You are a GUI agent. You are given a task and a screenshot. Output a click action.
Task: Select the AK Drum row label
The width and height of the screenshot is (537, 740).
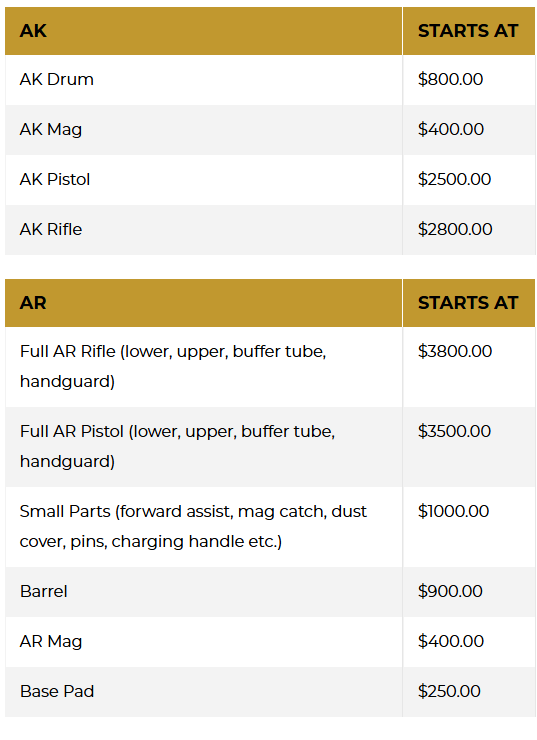click(x=57, y=79)
